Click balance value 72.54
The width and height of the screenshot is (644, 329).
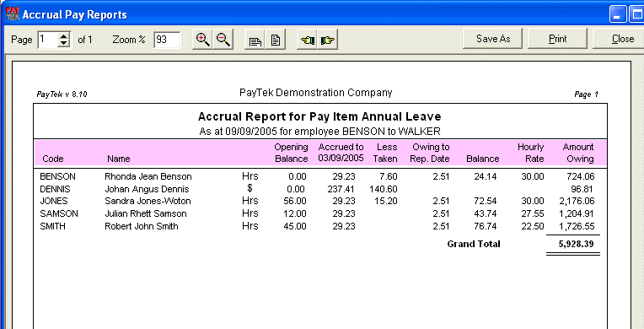tap(485, 201)
